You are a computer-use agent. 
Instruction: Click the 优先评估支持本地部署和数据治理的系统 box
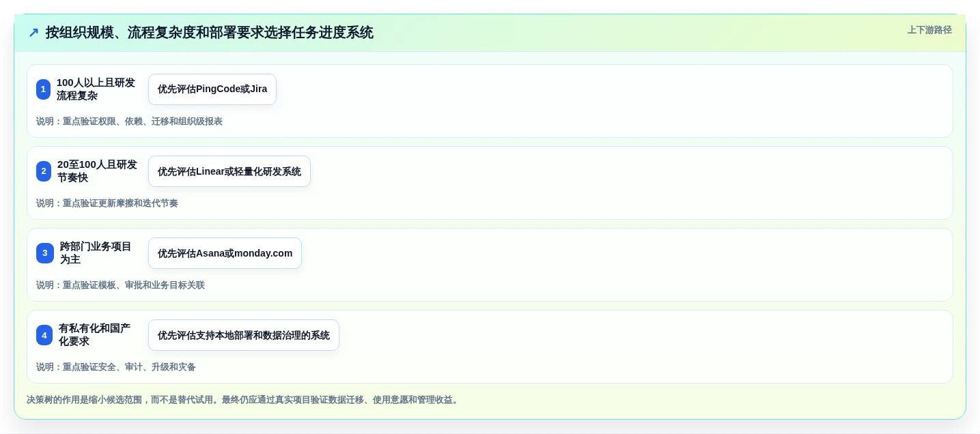point(244,335)
